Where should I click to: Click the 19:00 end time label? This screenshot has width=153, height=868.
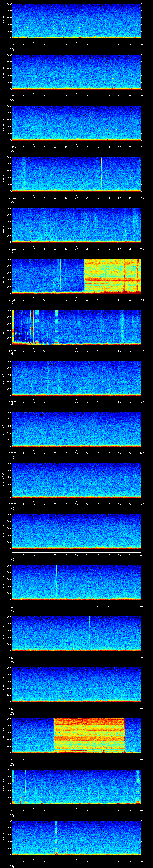(141, 249)
